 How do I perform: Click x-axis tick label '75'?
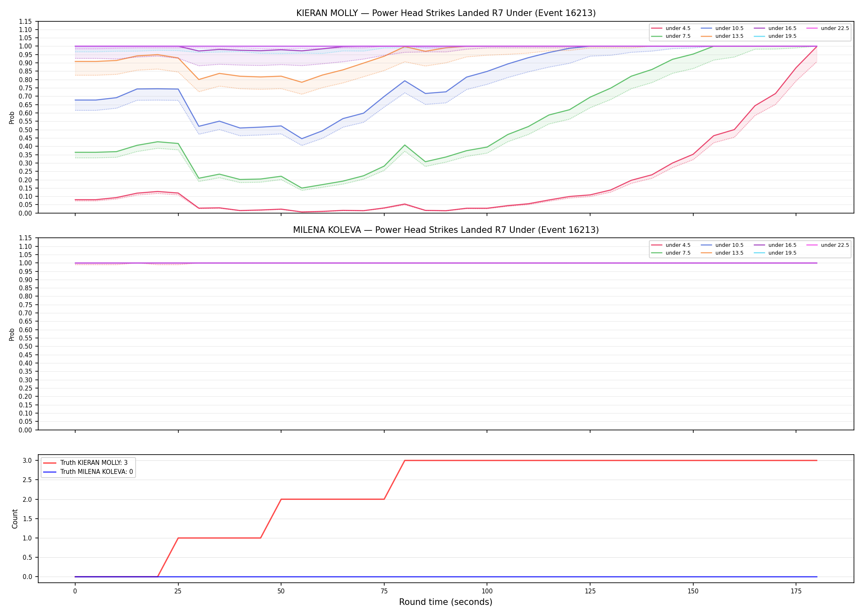coord(384,591)
